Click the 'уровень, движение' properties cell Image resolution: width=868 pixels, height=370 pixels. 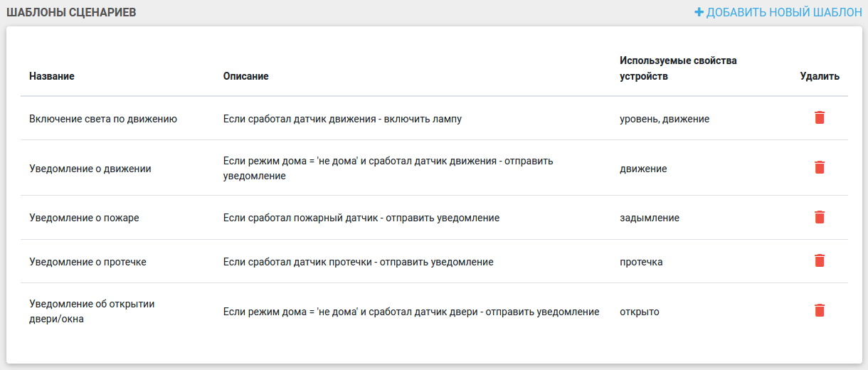pyautogui.click(x=665, y=119)
